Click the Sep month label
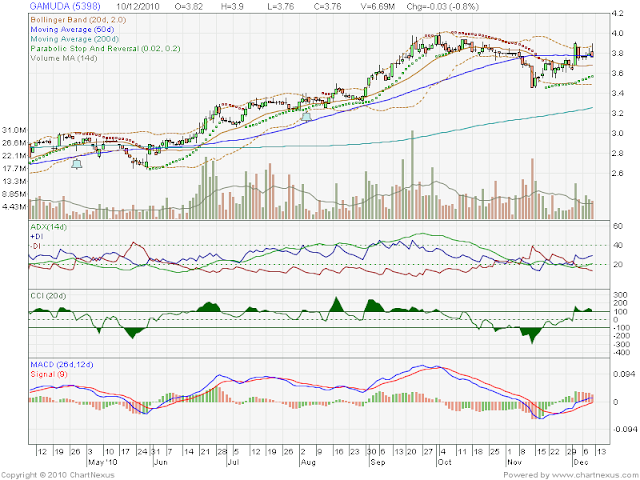The width and height of the screenshot is (640, 480). click(378, 462)
